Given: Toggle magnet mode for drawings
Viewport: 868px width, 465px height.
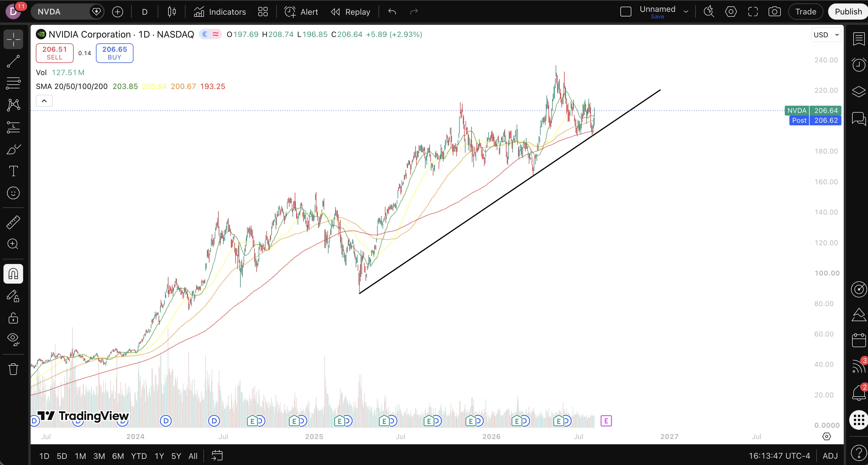Looking at the screenshot, I should 13,274.
